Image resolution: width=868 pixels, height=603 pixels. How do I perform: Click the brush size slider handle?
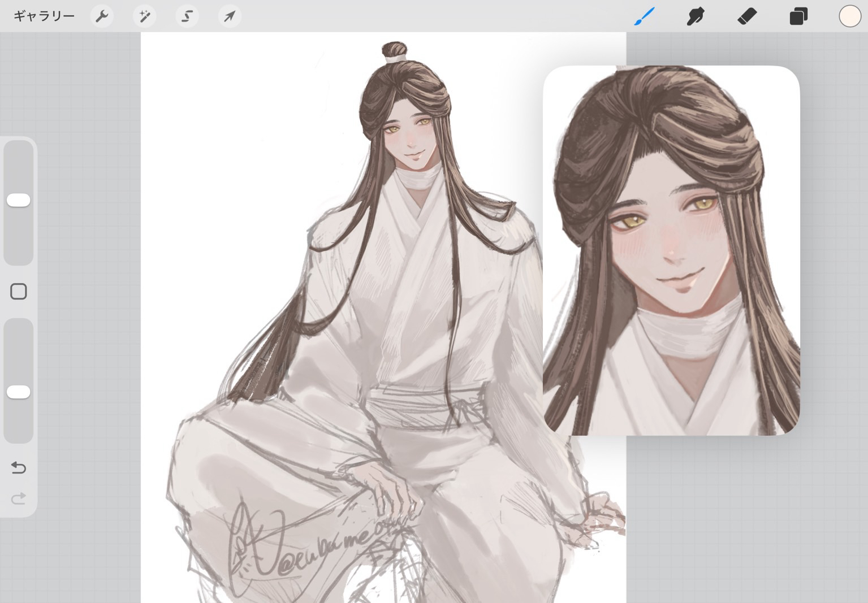(x=19, y=200)
